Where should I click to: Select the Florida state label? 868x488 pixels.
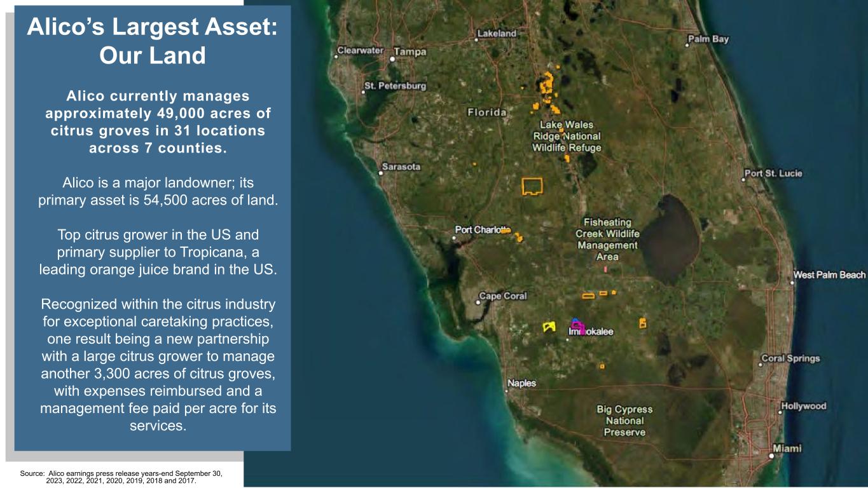click(x=487, y=112)
